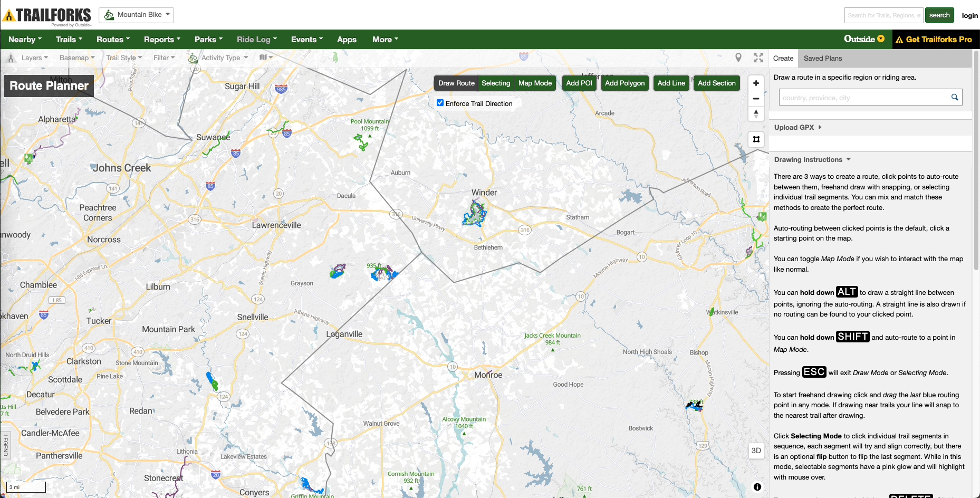The height and width of the screenshot is (498, 980).
Task: Zoom in on the map
Action: [756, 83]
